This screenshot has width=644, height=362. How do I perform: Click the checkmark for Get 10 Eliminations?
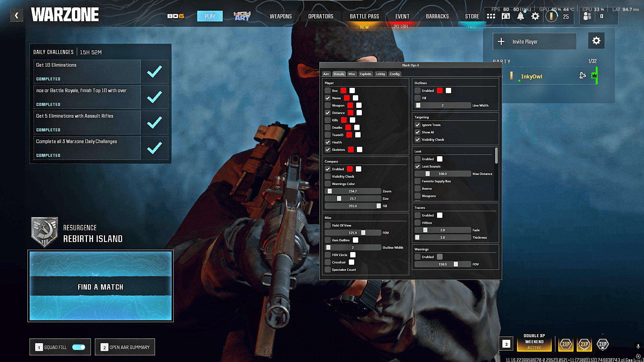[155, 71]
